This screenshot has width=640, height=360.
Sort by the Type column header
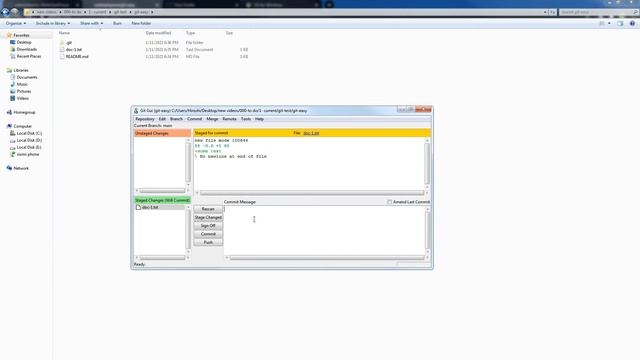(191, 33)
